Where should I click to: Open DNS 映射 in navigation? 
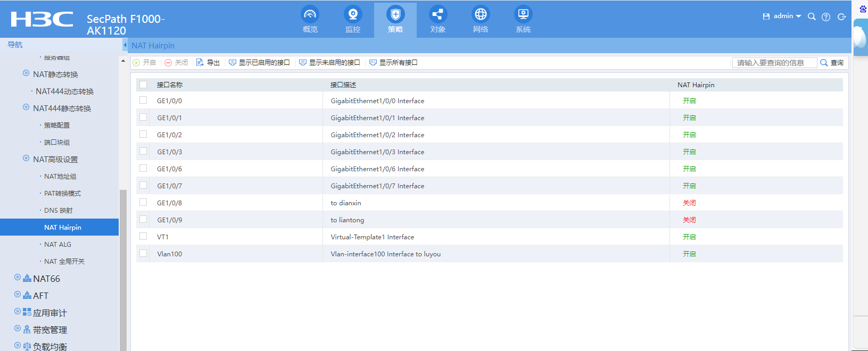coord(59,211)
